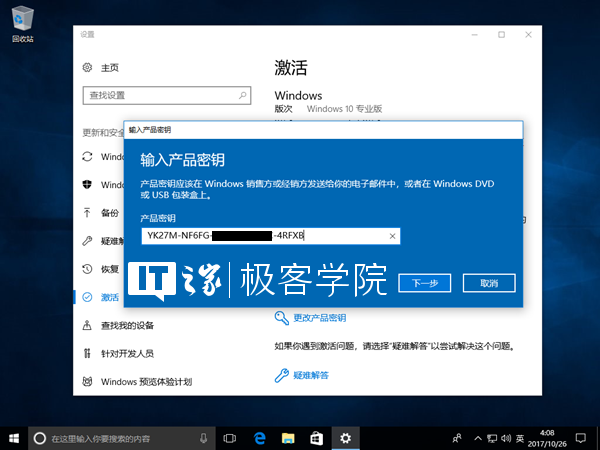This screenshot has width=600, height=450.
Task: Click the Windows Defender shield icon
Action: pyautogui.click(x=87, y=185)
